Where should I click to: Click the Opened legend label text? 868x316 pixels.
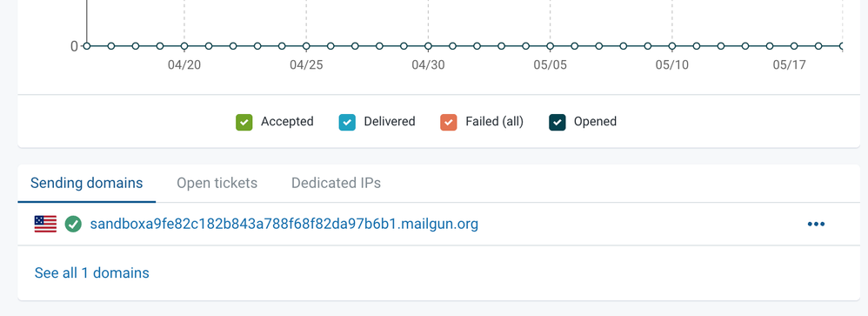(x=595, y=121)
